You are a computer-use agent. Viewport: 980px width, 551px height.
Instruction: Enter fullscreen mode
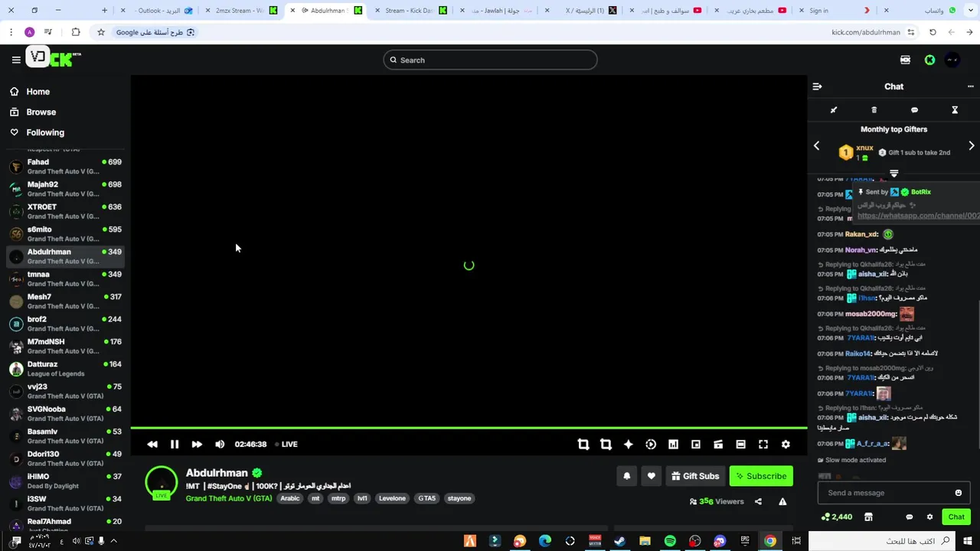[763, 444]
